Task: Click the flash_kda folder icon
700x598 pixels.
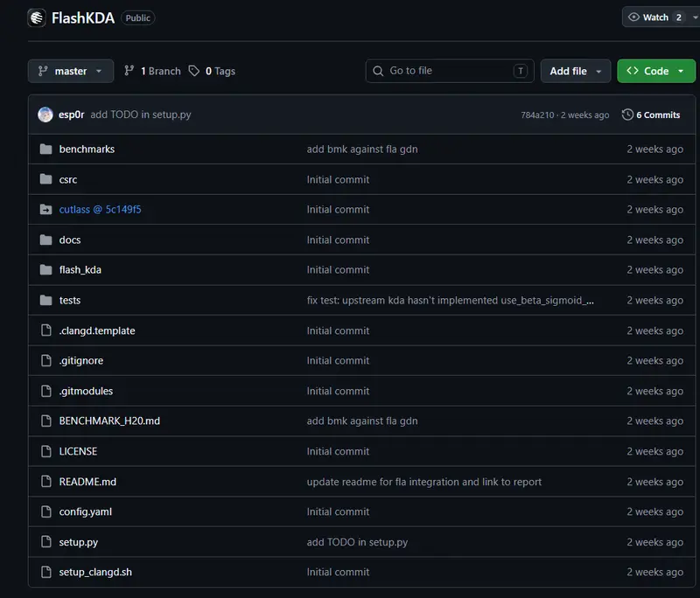Action: pos(45,270)
